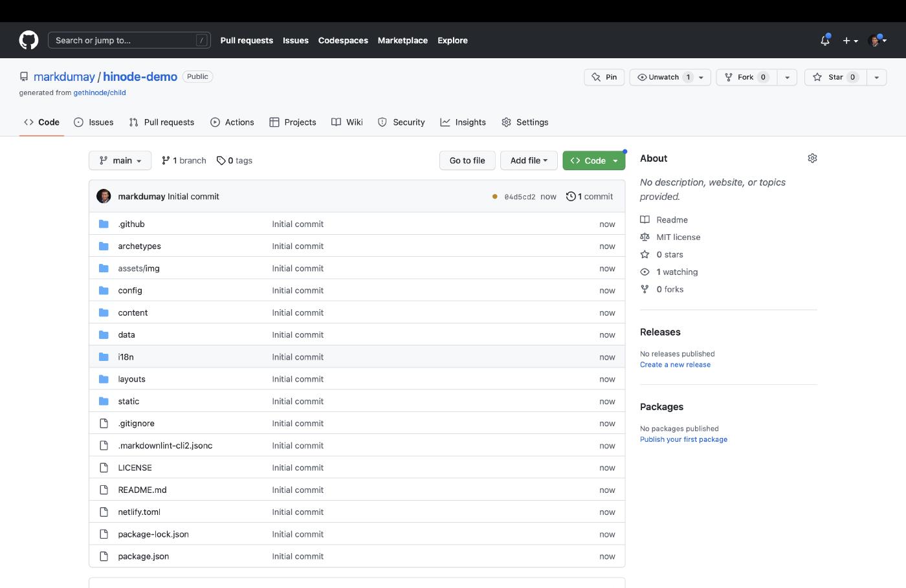Viewport: 906px width, 588px height.
Task: View the 1 commit history link
Action: point(590,197)
